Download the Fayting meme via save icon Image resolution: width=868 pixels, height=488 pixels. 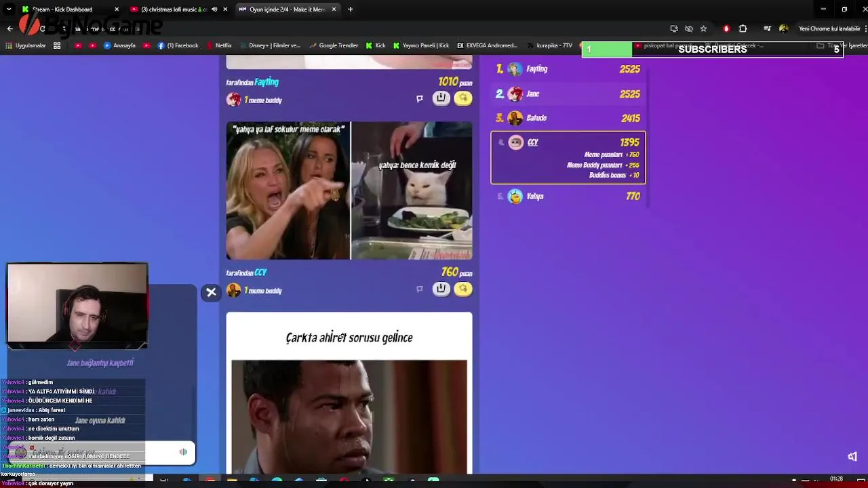pyautogui.click(x=441, y=98)
